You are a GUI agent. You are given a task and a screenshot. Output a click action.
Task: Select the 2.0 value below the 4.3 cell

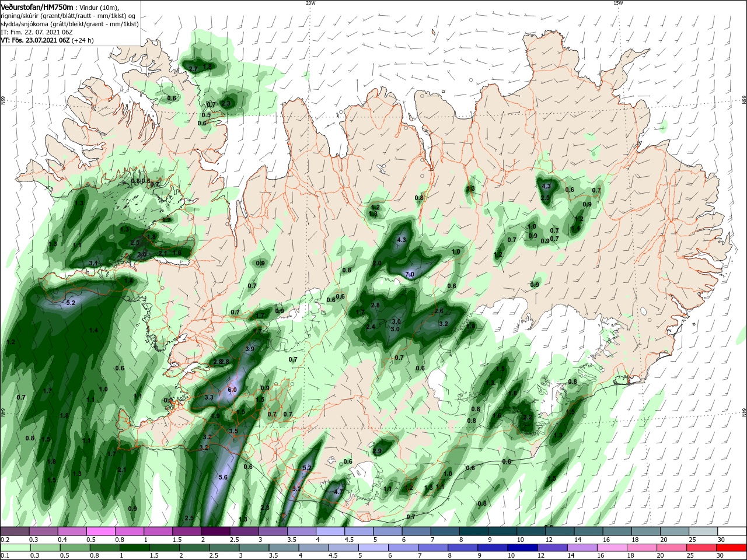click(377, 264)
